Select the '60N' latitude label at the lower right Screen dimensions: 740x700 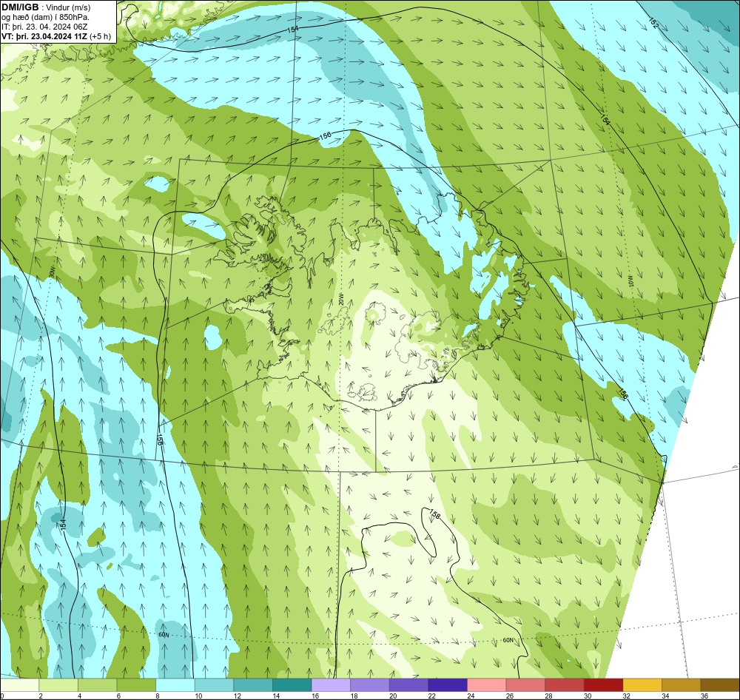[508, 640]
